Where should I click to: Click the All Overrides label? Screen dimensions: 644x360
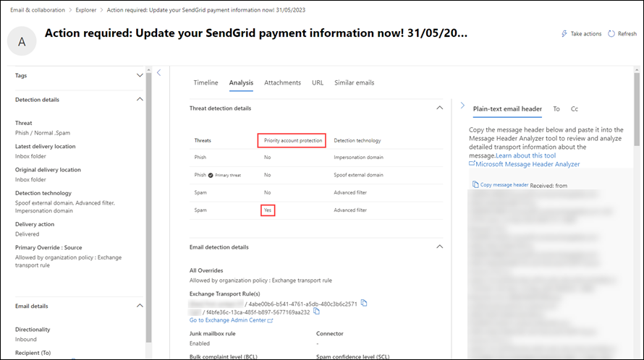tap(206, 270)
